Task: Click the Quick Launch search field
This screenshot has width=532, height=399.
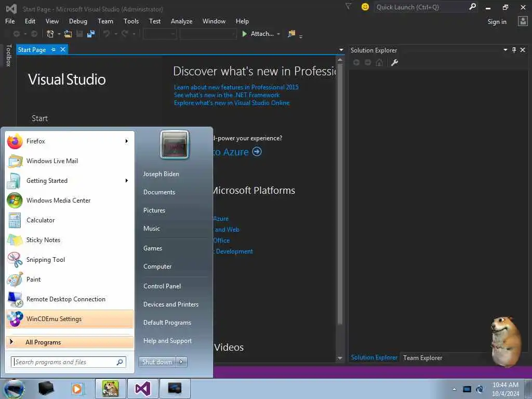Action: pyautogui.click(x=421, y=7)
